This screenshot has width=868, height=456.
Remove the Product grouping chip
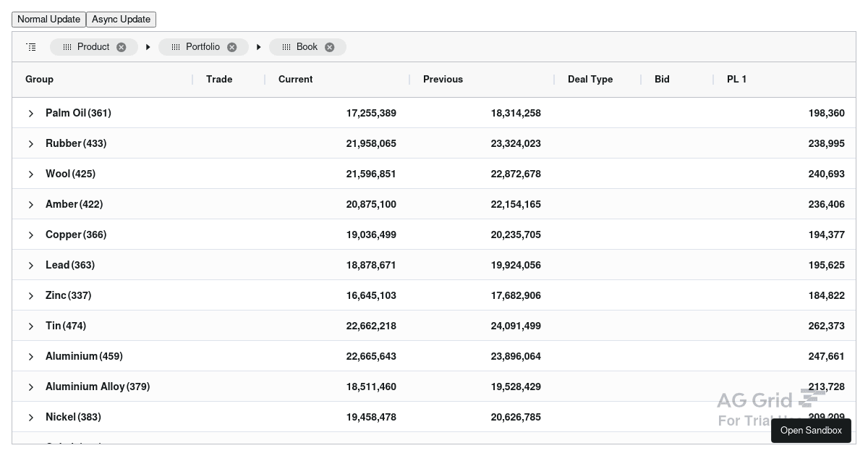122,47
